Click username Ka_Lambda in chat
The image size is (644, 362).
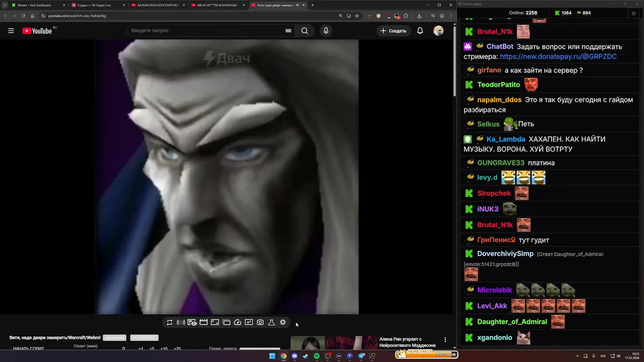tap(506, 139)
